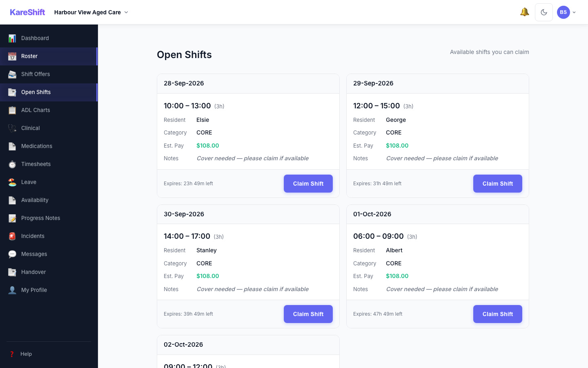Open ADL Charts section
588x368 pixels.
49,110
